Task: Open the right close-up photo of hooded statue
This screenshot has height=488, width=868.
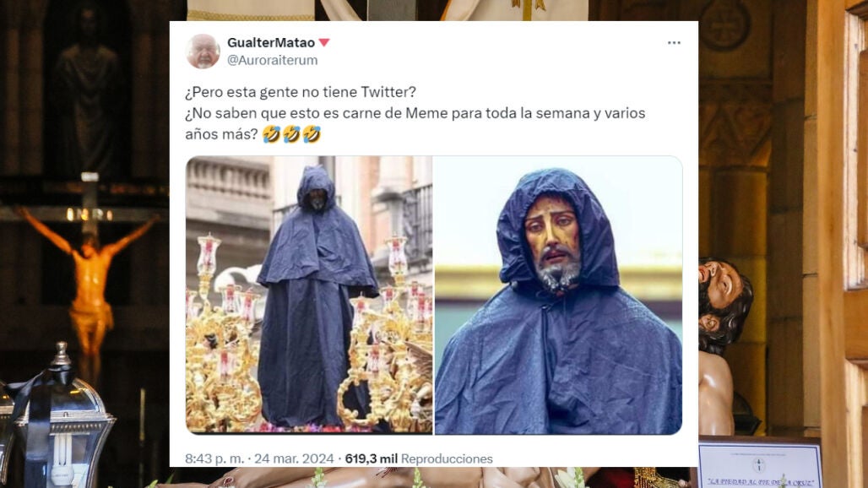Action: pos(558,295)
